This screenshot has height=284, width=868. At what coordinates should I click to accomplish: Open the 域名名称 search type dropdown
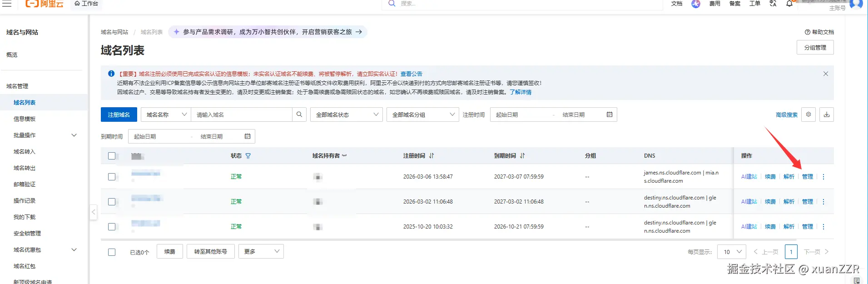166,115
